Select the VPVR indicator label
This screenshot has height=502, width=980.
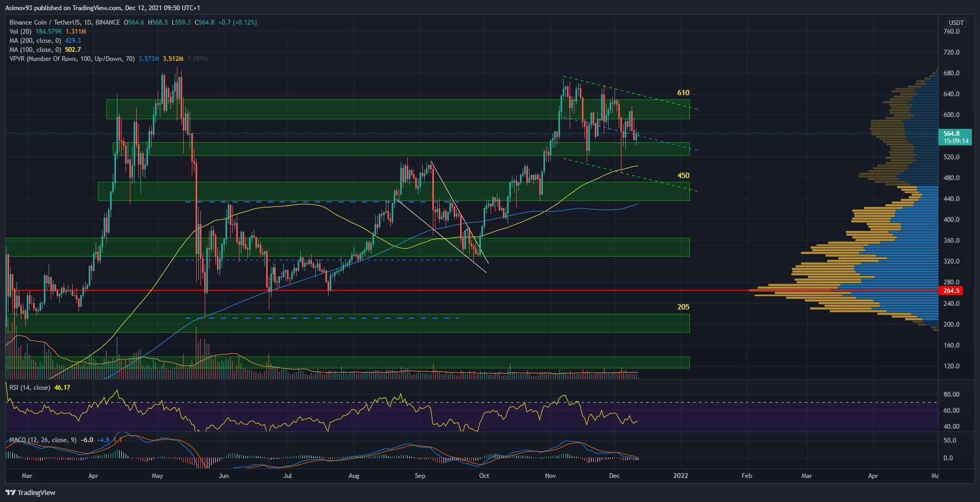click(x=72, y=59)
